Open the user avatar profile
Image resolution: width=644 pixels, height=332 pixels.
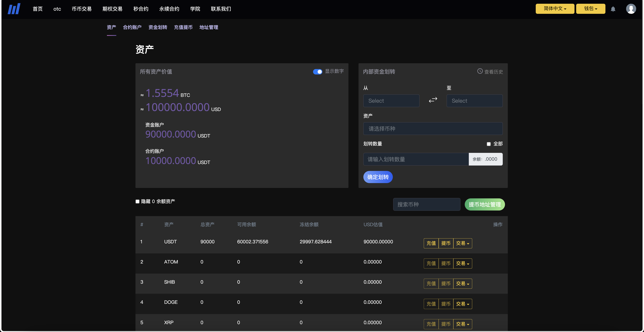pos(631,9)
